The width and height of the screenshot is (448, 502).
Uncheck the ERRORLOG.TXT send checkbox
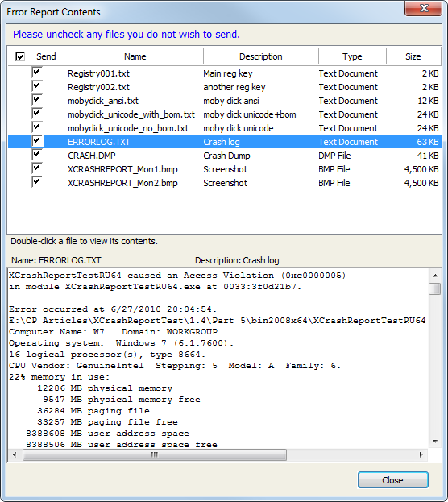click(37, 141)
